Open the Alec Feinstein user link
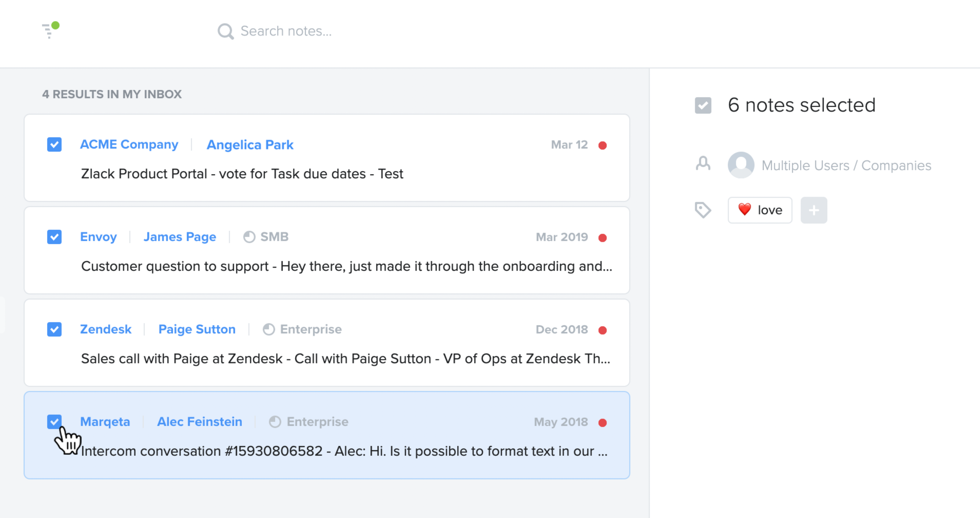The width and height of the screenshot is (980, 518). pos(200,422)
